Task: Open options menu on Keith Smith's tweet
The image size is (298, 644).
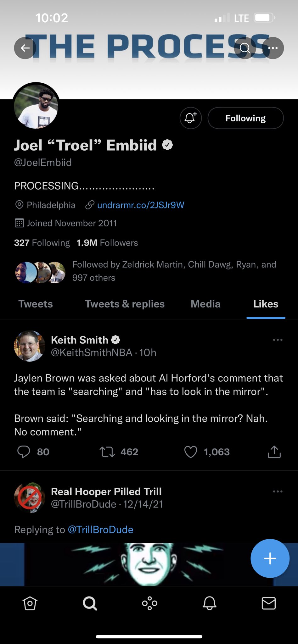Action: coord(278,340)
